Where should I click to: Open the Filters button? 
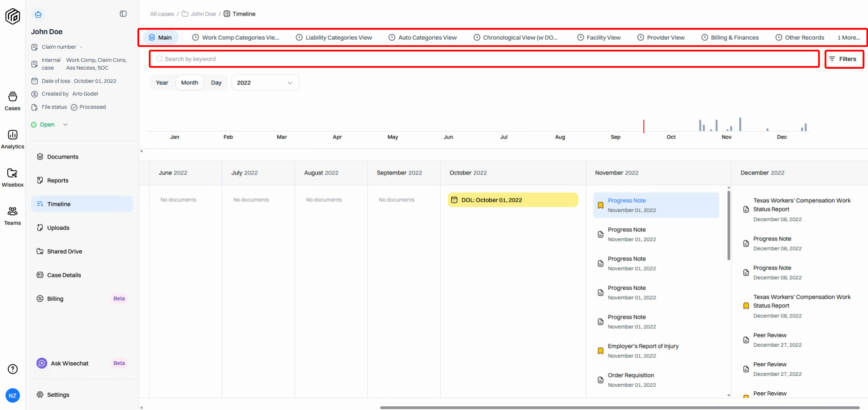click(x=843, y=59)
